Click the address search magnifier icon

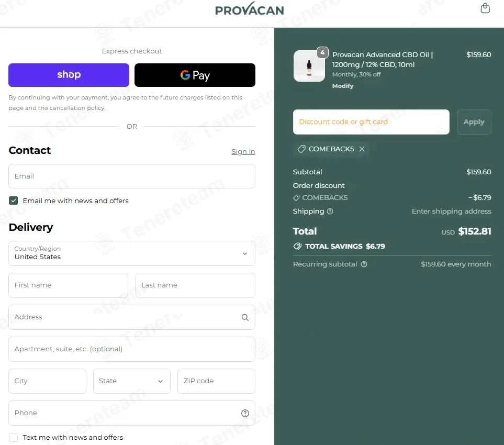click(x=245, y=317)
